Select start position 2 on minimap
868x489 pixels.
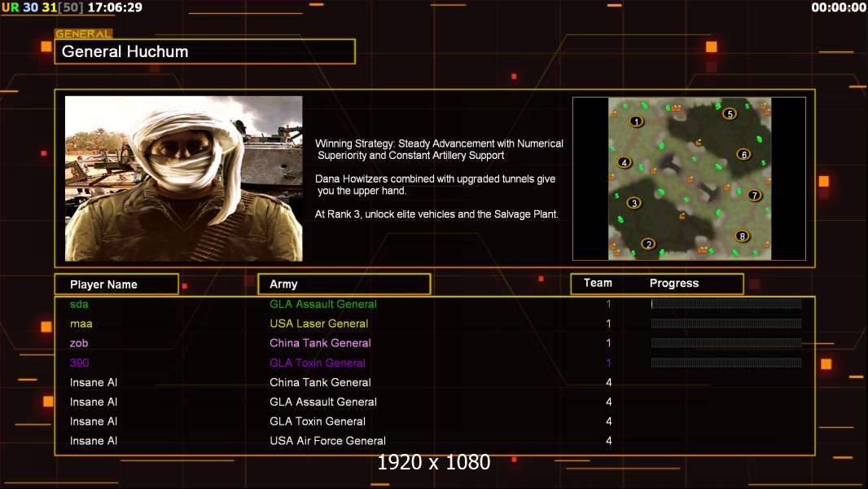pyautogui.click(x=648, y=244)
